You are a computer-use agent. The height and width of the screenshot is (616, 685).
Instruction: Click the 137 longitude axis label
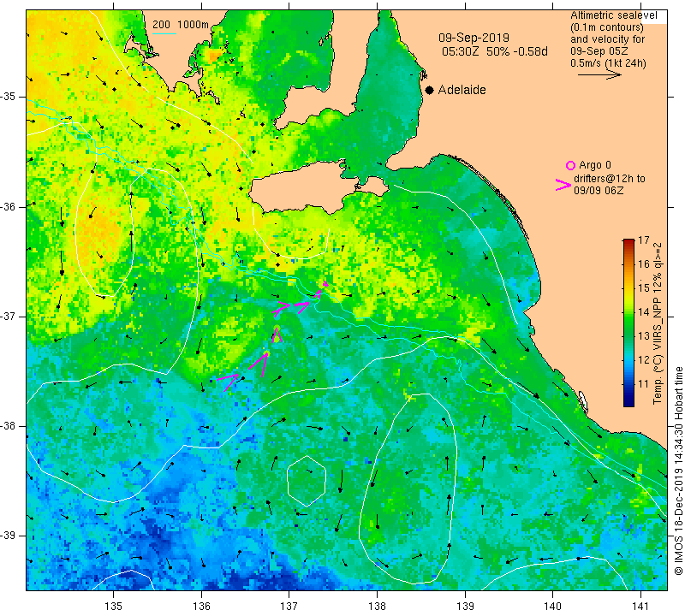[289, 606]
